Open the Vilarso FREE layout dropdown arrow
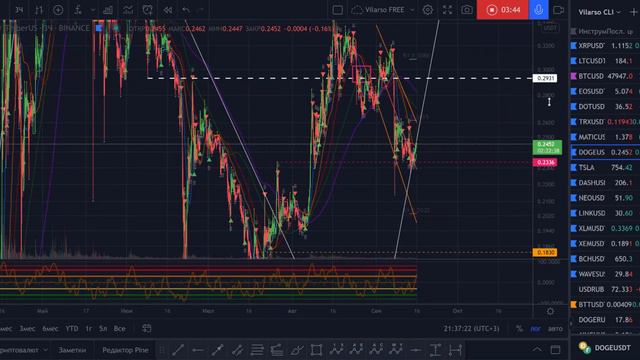Image resolution: width=640 pixels, height=360 pixels. tap(412, 10)
